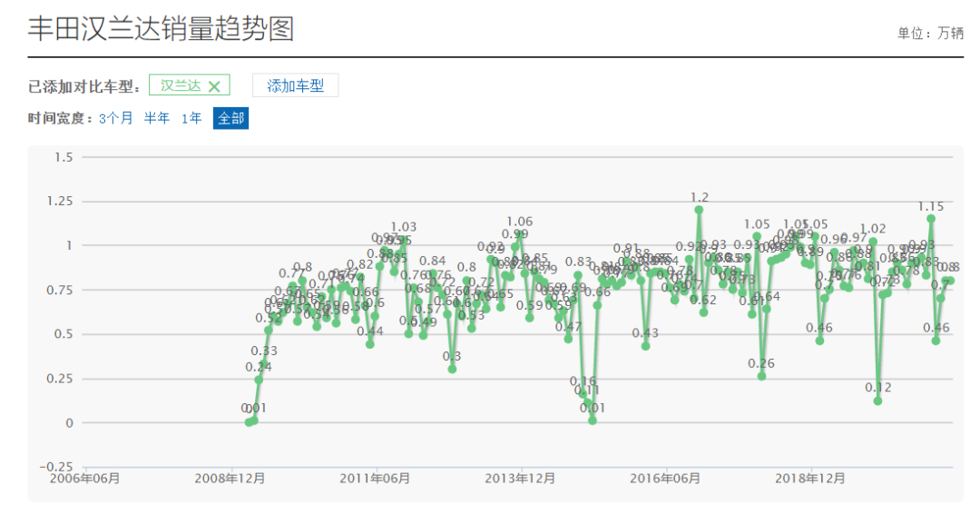Click the -0.25 y-axis label
This screenshot has width=980, height=505.
pyautogui.click(x=56, y=468)
